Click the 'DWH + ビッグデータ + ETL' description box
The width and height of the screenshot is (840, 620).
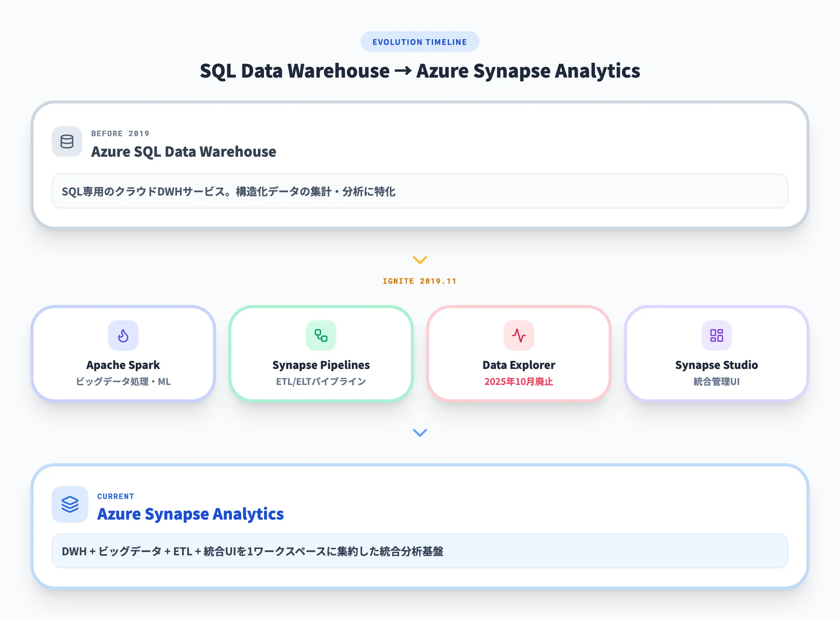point(420,551)
